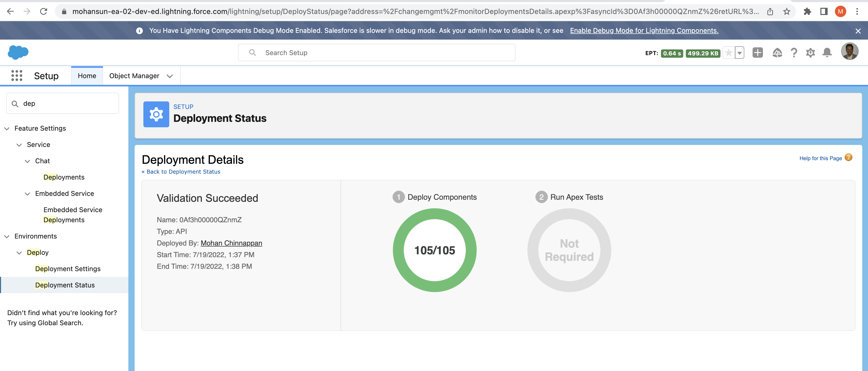Collapse the Feature Settings tree section
868x371 pixels.
[7, 128]
